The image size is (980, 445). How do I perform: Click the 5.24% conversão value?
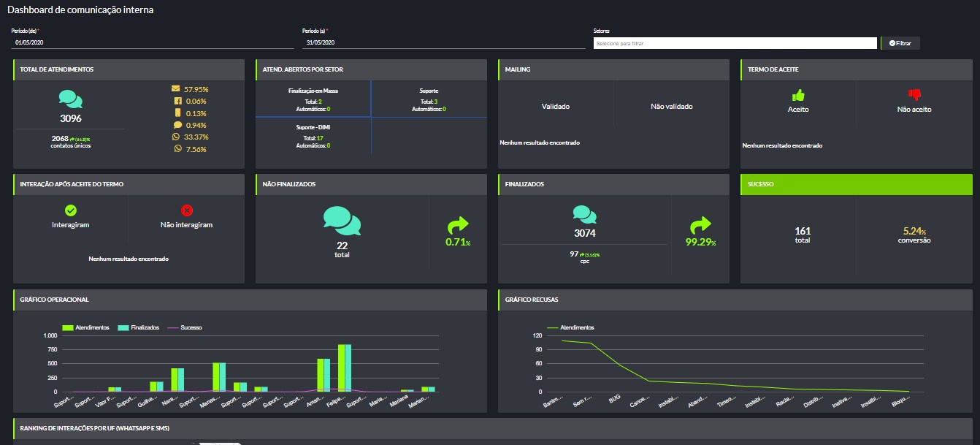914,231
